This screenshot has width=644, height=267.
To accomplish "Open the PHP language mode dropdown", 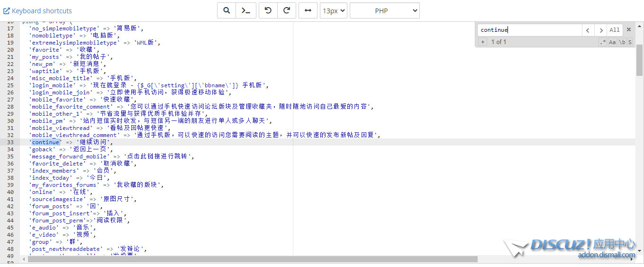I will click(x=384, y=10).
